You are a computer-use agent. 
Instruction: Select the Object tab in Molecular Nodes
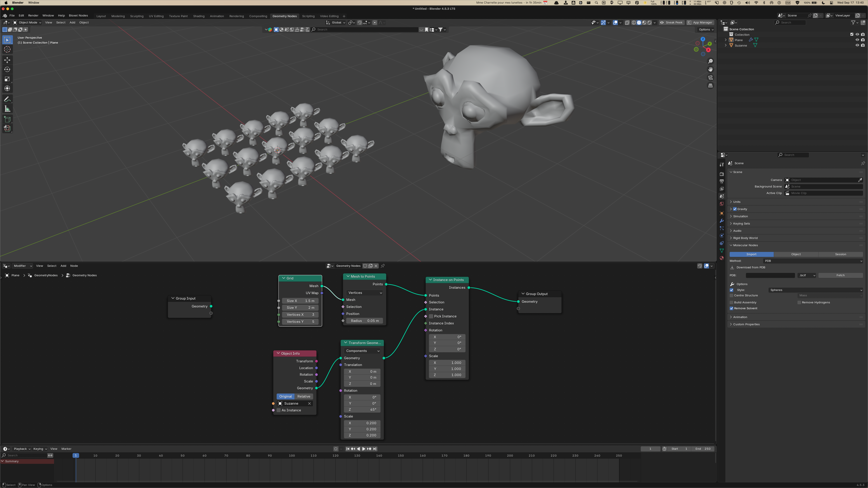click(x=796, y=255)
